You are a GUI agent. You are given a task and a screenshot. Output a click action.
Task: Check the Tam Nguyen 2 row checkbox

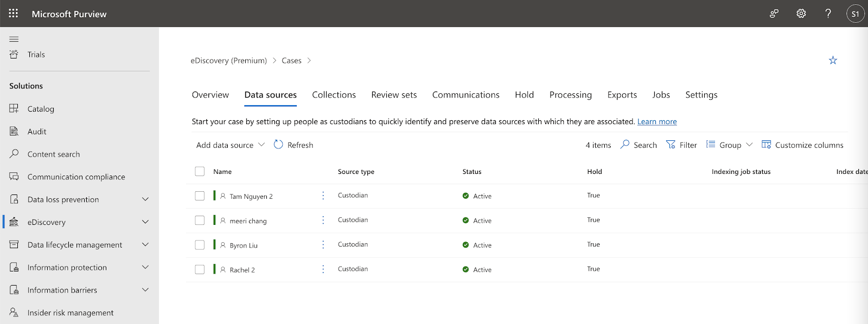200,196
